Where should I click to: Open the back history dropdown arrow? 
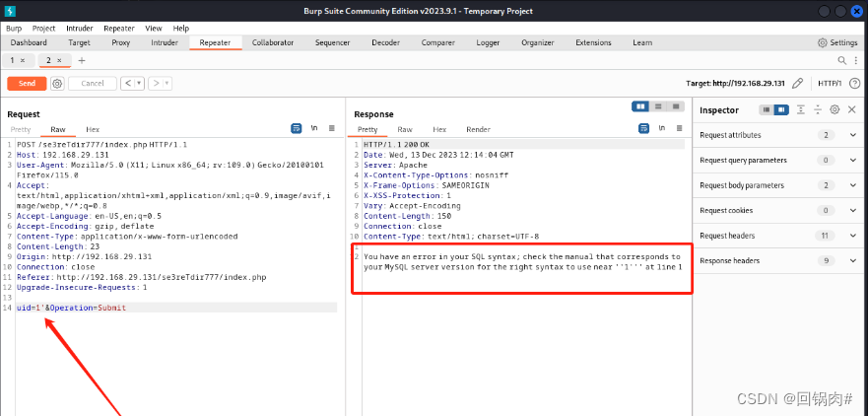coord(139,84)
